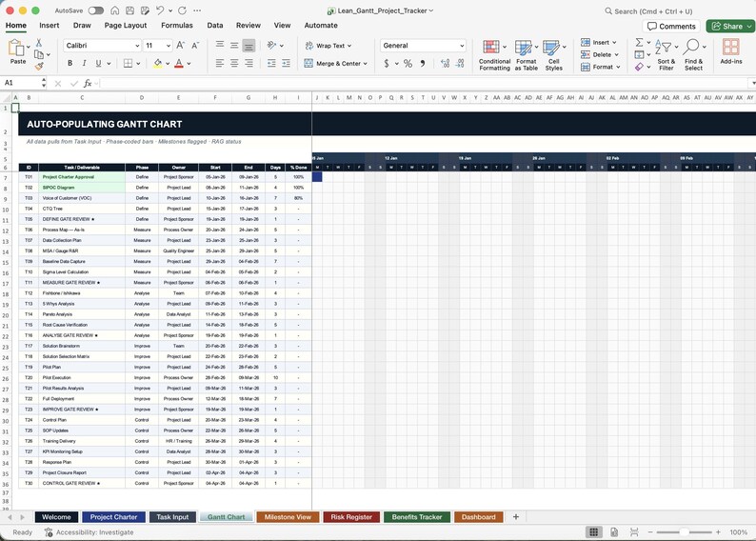Click the Save icon in title bar
The image size is (756, 541).
pos(129,10)
